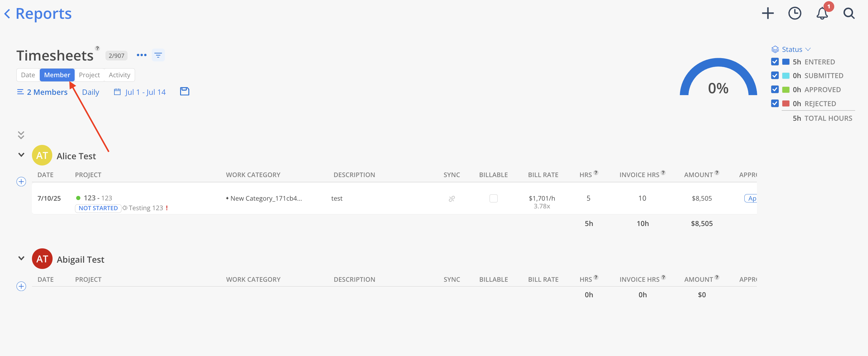Screen dimensions: 868x356
Task: Uncheck the ENTERED status checkbox
Action: (x=775, y=62)
